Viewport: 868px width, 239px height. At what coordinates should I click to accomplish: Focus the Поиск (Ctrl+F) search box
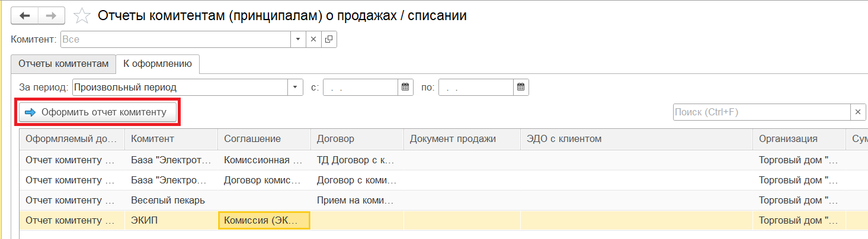tap(762, 112)
